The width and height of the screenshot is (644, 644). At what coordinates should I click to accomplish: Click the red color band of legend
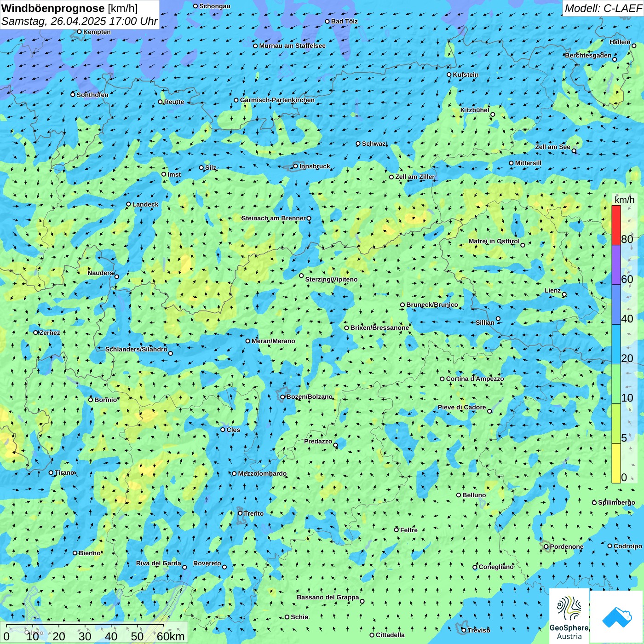tap(616, 225)
